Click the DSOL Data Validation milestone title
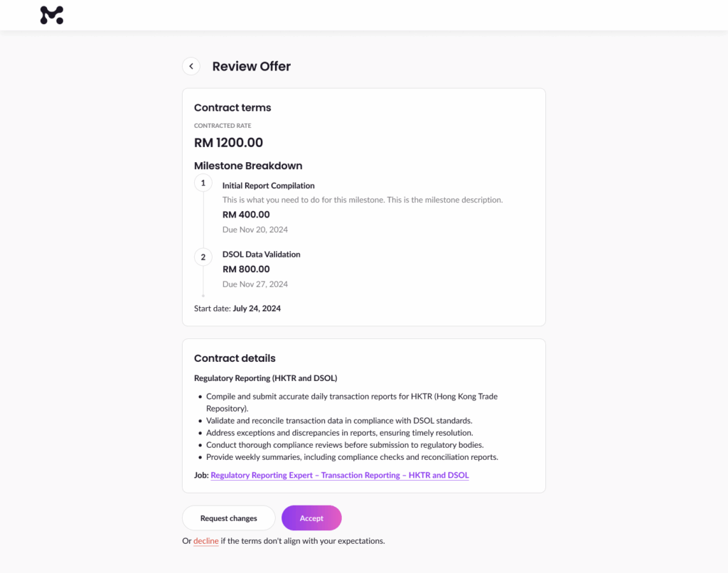 coord(261,255)
